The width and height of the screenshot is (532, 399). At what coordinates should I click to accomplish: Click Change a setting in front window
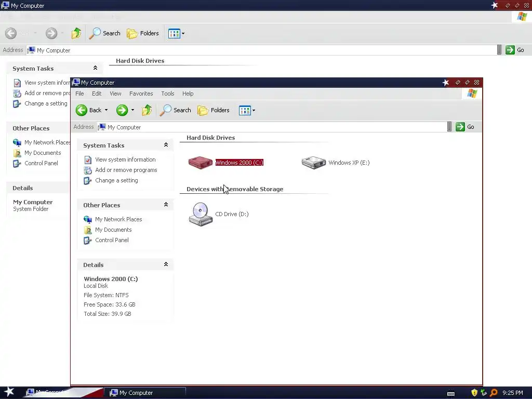[x=116, y=180]
